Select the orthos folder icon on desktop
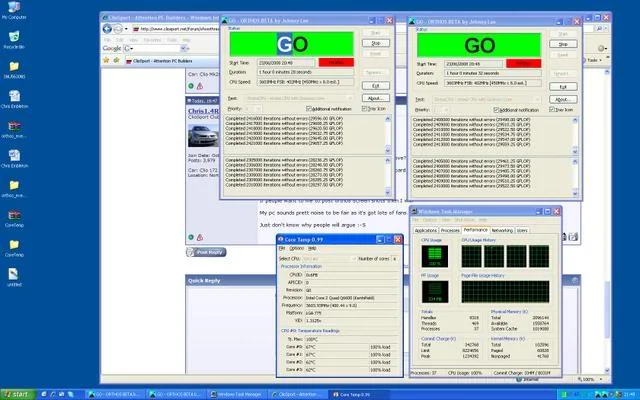 [x=14, y=185]
